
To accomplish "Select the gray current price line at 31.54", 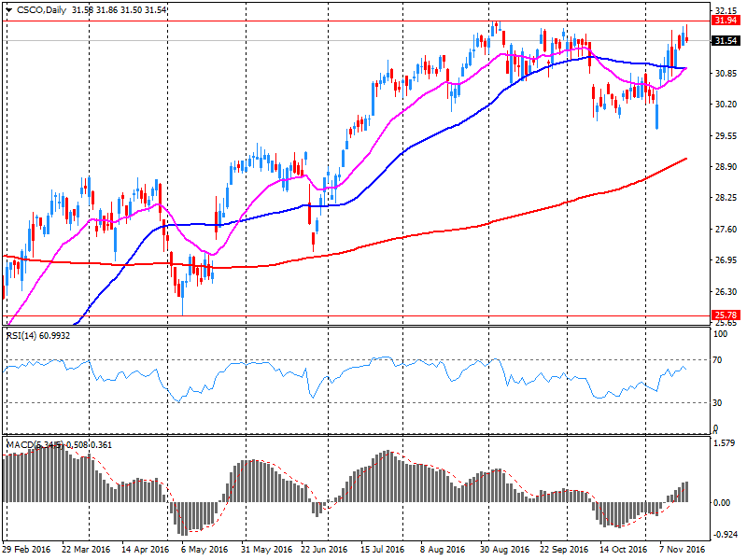I will (x=357, y=41).
